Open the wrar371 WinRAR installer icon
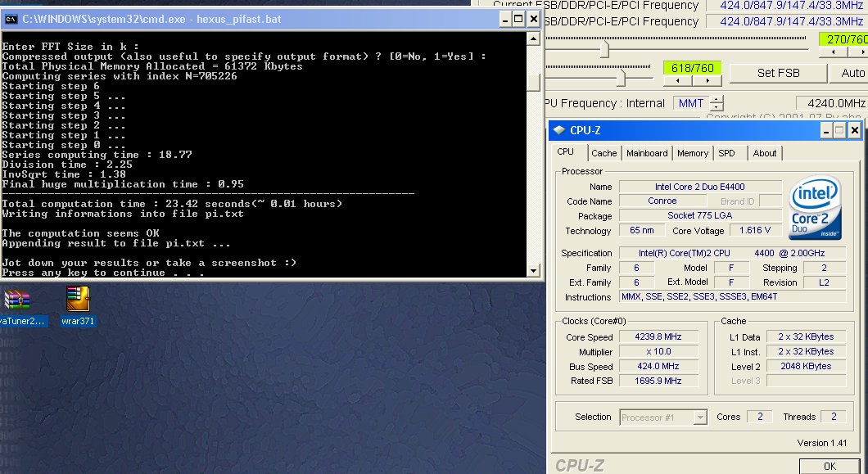 point(78,305)
